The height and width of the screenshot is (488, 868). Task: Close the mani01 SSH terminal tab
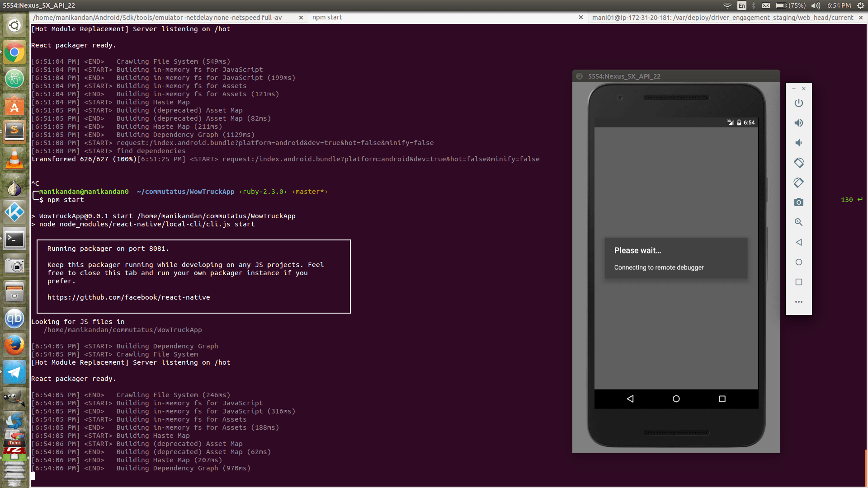click(x=861, y=18)
